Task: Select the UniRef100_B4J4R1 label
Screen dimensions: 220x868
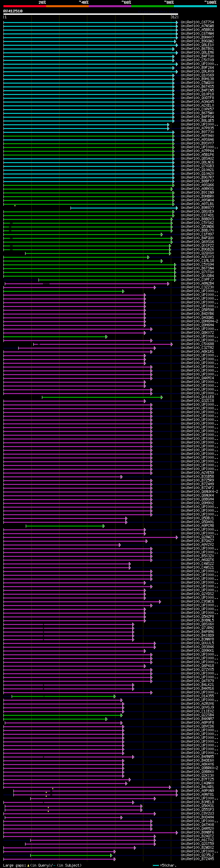Action: 197,787
